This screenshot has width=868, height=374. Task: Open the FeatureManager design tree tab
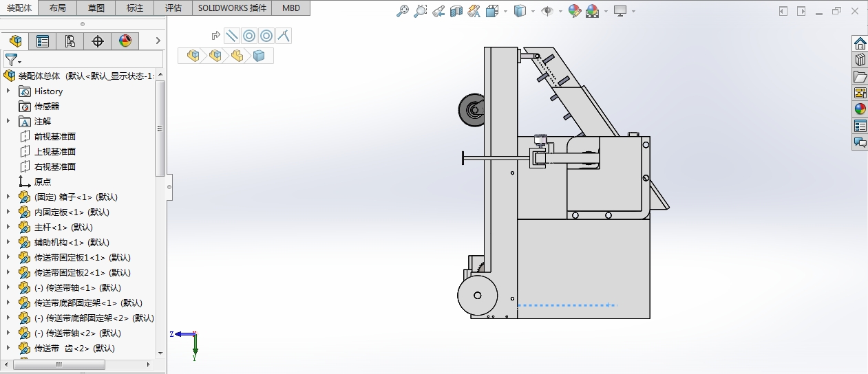pos(15,41)
